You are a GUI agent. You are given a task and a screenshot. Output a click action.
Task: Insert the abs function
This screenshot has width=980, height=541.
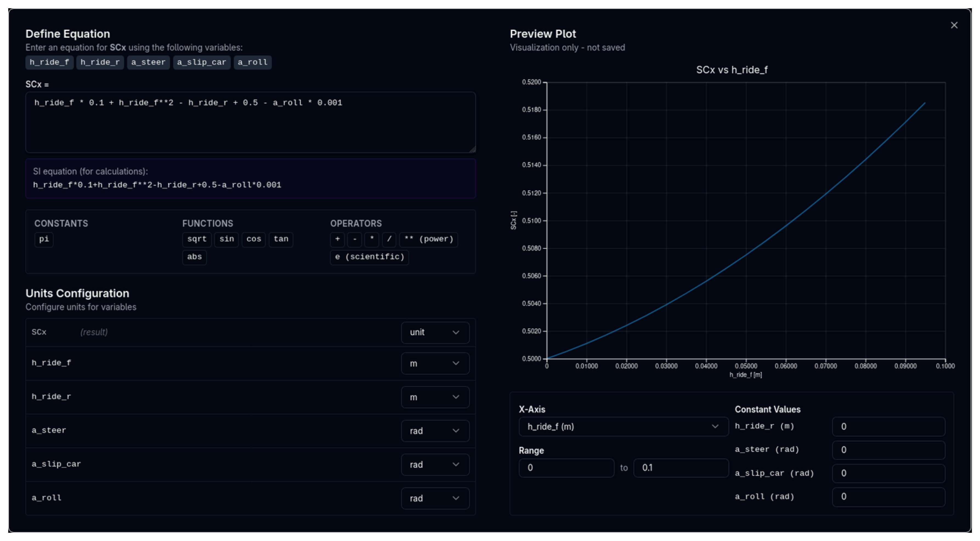194,257
